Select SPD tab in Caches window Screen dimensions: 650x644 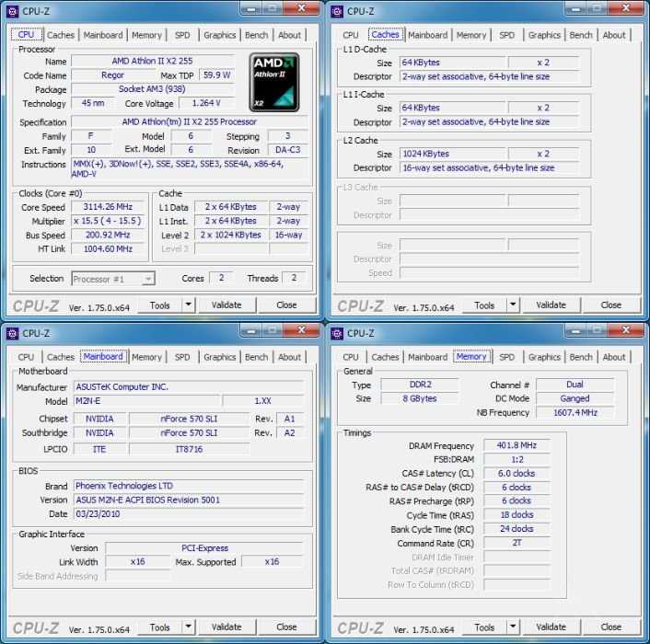pos(507,35)
